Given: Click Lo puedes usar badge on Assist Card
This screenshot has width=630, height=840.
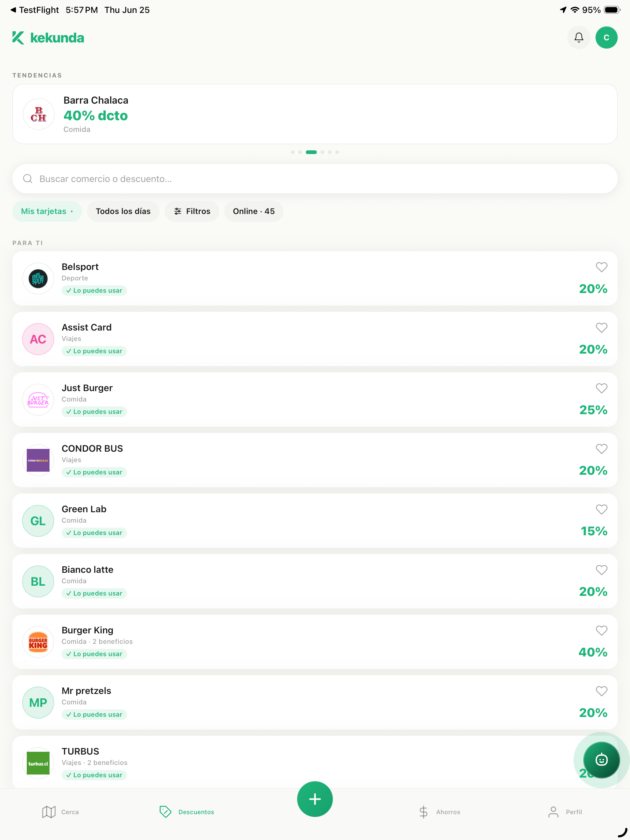Looking at the screenshot, I should click(x=94, y=351).
